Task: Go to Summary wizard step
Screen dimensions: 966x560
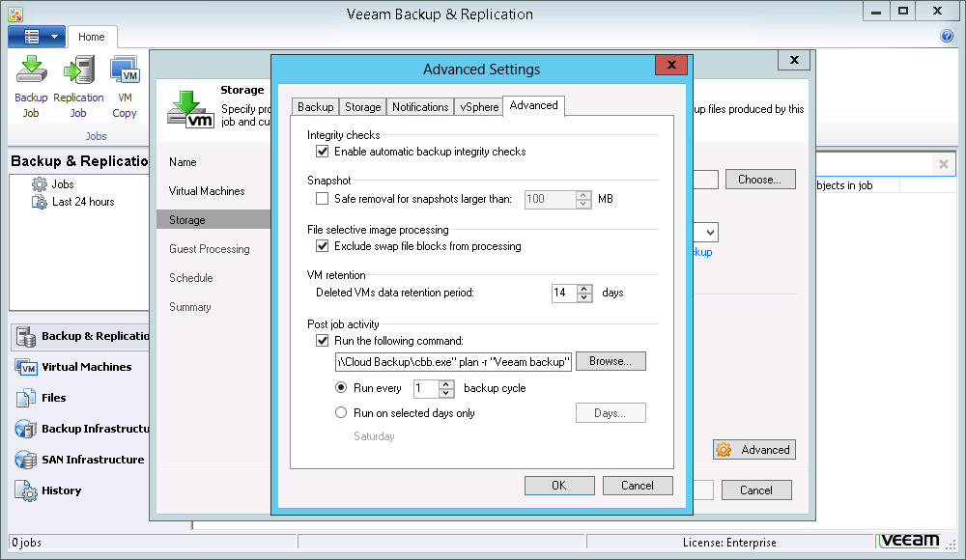Action: 189,307
